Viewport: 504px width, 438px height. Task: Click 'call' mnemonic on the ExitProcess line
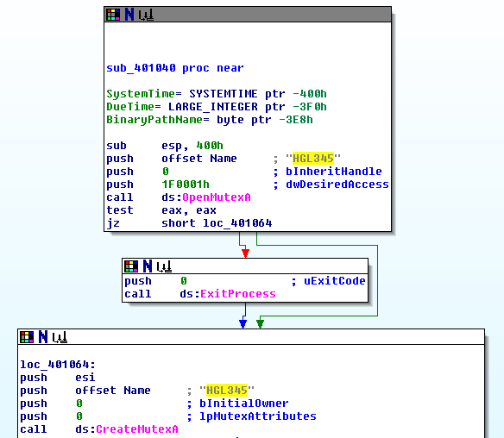[x=138, y=294]
